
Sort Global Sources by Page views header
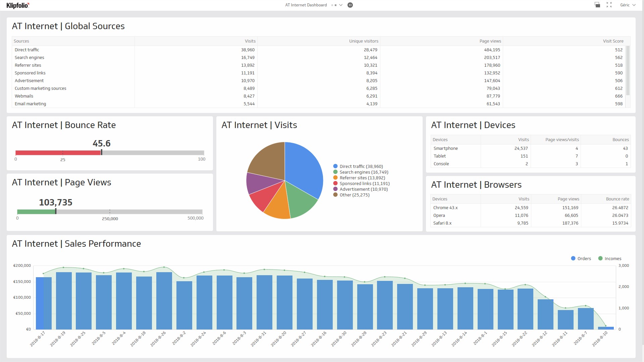(x=441, y=41)
